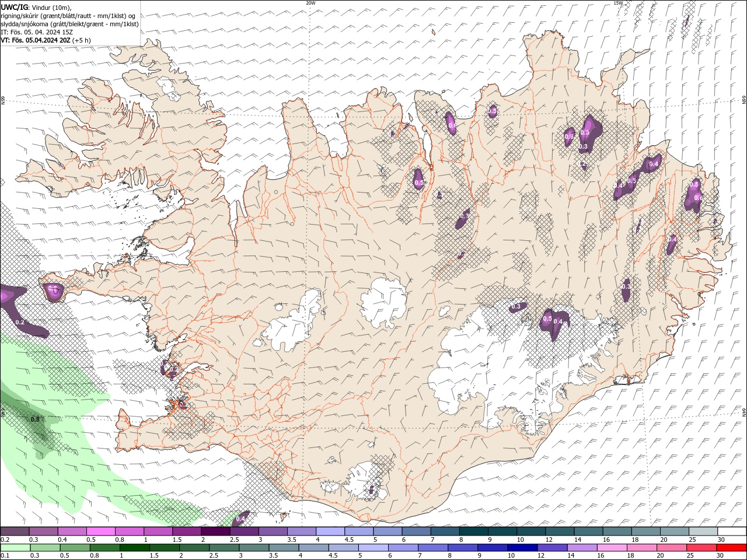Click the 'VT: Fös. 05.04.2024 20Z (+5 h)' line

(x=46, y=40)
